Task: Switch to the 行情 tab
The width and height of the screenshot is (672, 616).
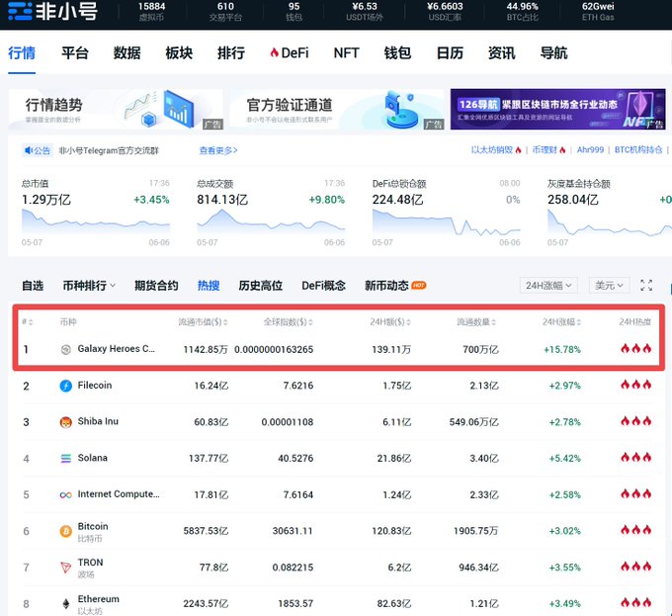Action: (22, 53)
